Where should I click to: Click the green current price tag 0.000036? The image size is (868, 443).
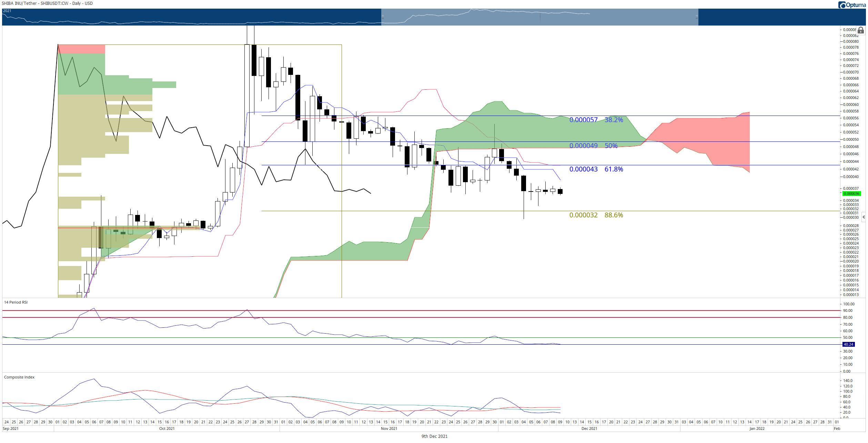(851, 194)
